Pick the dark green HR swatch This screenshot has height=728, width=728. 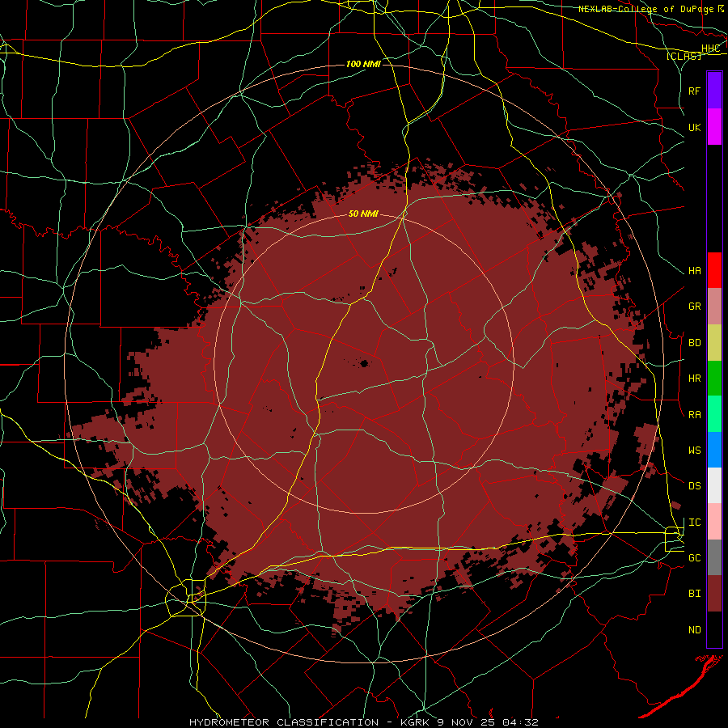point(714,379)
